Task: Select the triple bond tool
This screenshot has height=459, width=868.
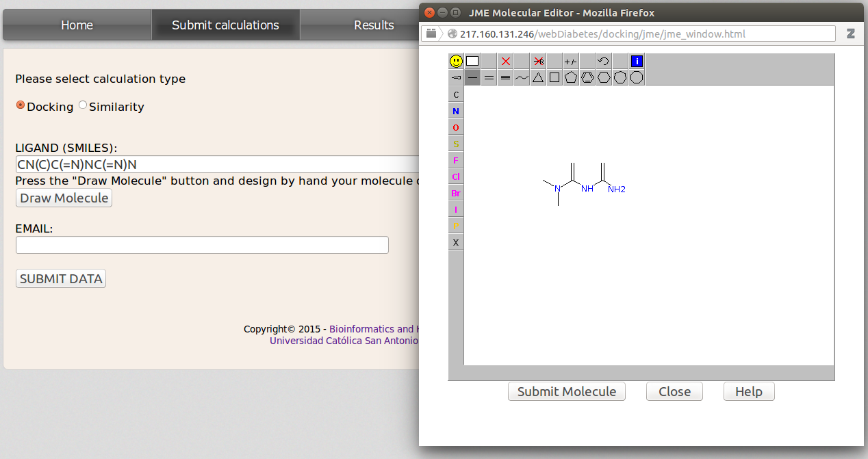Action: point(506,77)
